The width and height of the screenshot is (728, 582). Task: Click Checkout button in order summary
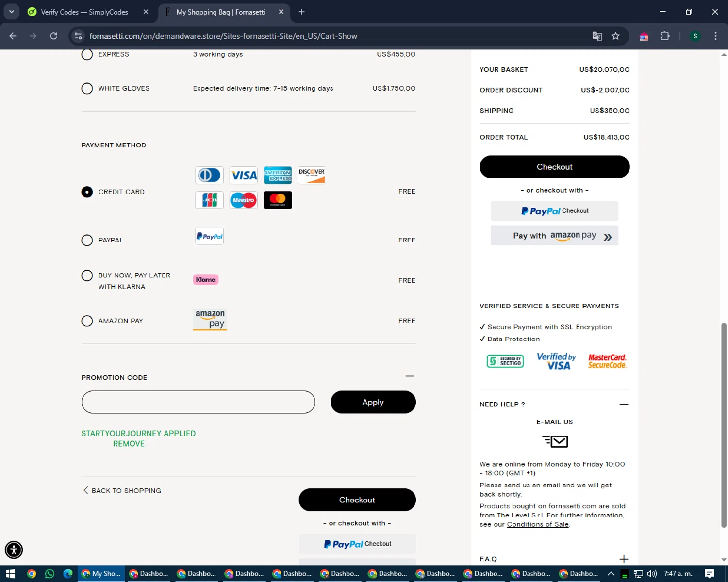pyautogui.click(x=554, y=167)
